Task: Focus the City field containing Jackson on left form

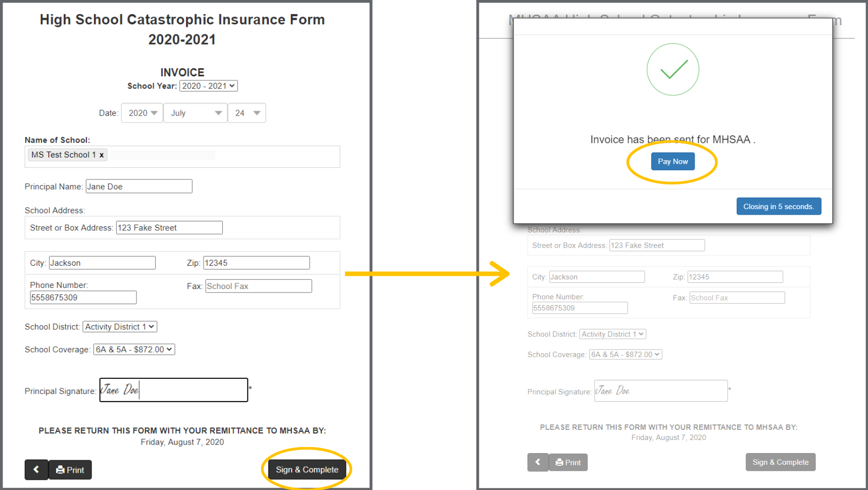Action: (102, 263)
